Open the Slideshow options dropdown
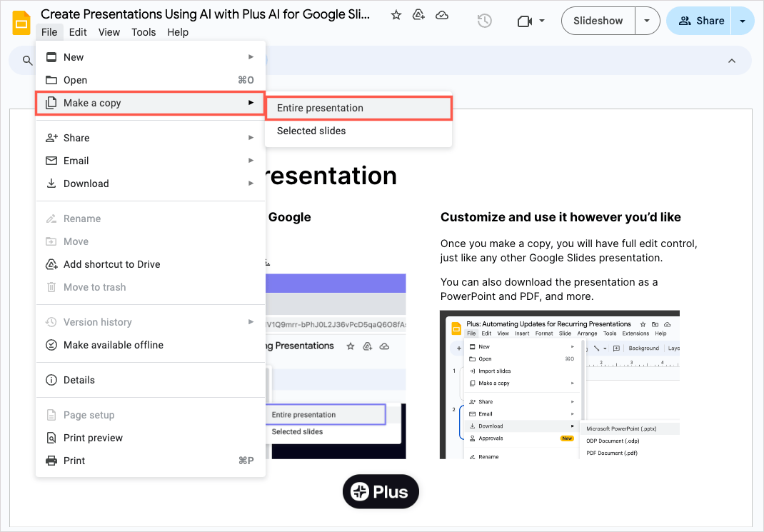This screenshot has height=532, width=764. pos(647,21)
